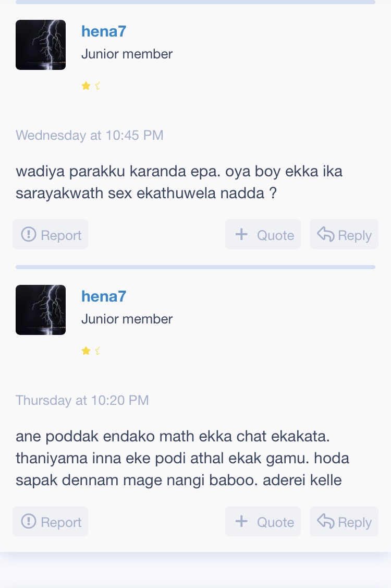Screen dimensions: 391x588
Task: Report the Wednesday 10:45 PM post
Action: 50,234
